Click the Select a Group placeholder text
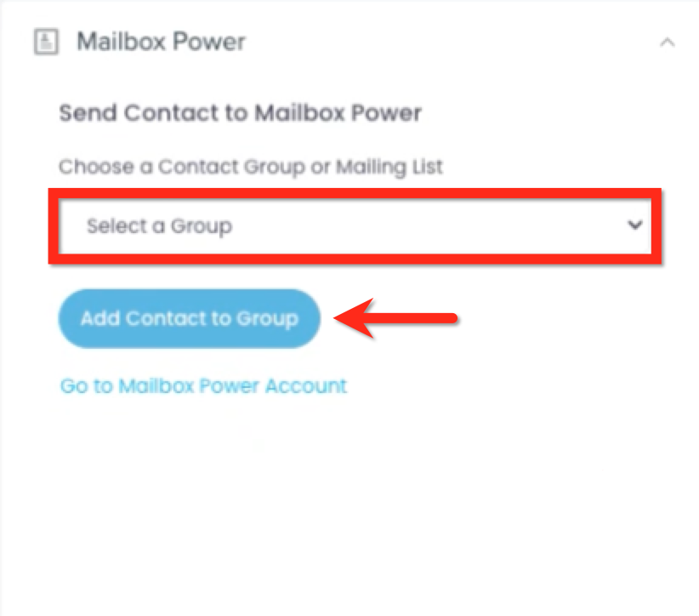Image resolution: width=699 pixels, height=616 pixels. tap(160, 226)
